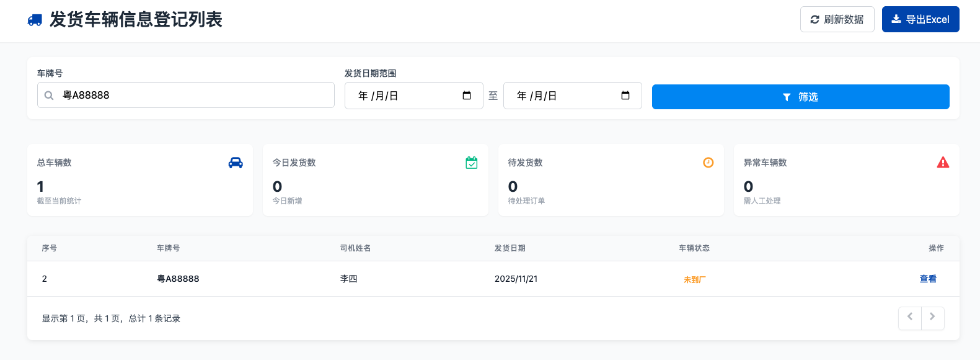
Task: Go to next page with right chevron
Action: click(932, 318)
